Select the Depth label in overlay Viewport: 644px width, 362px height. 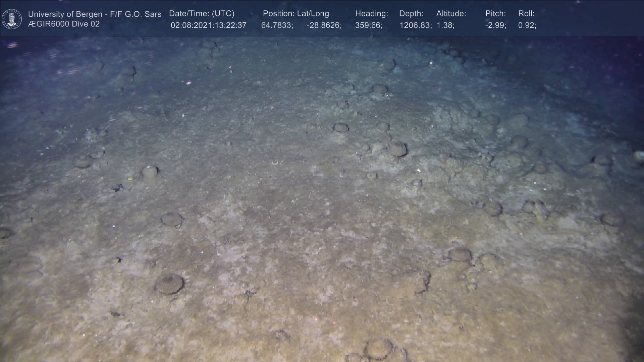click(x=411, y=14)
